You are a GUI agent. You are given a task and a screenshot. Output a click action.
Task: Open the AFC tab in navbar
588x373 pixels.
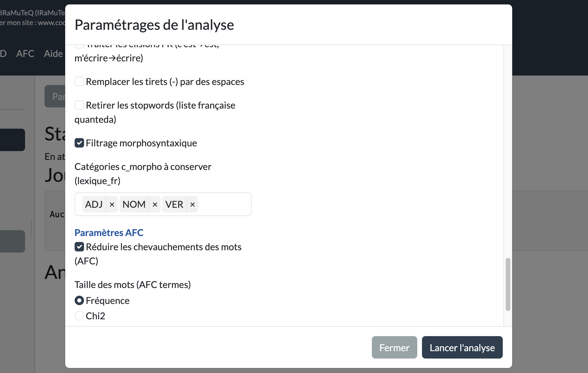pos(25,53)
